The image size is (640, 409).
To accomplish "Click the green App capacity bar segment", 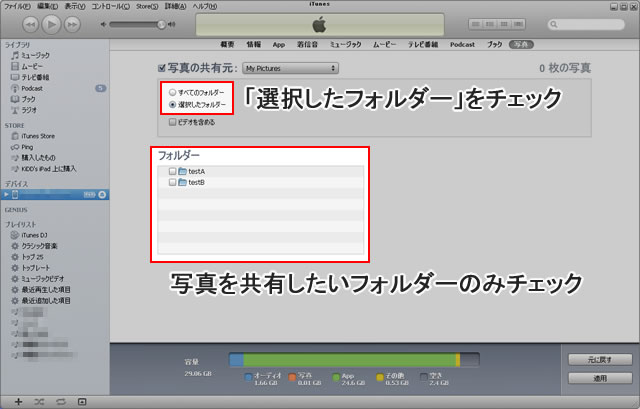I will [x=349, y=360].
